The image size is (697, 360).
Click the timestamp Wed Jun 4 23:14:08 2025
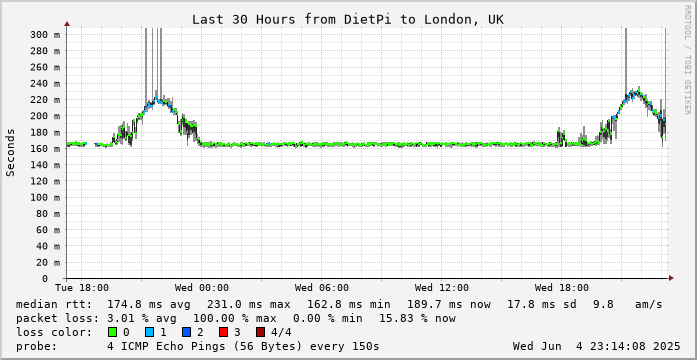coord(597,346)
